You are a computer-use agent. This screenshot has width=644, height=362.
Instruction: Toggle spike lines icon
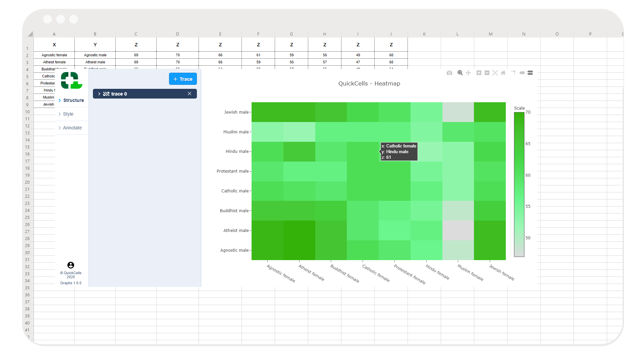(513, 73)
